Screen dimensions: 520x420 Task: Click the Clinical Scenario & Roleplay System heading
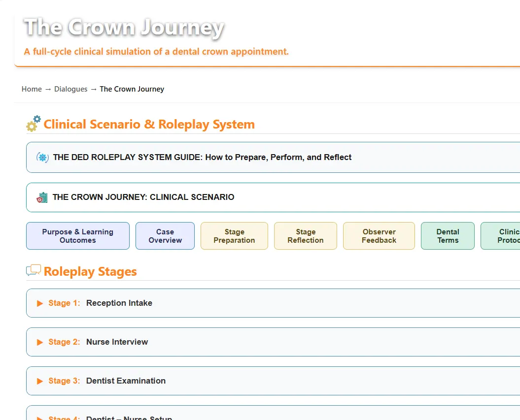(x=149, y=124)
